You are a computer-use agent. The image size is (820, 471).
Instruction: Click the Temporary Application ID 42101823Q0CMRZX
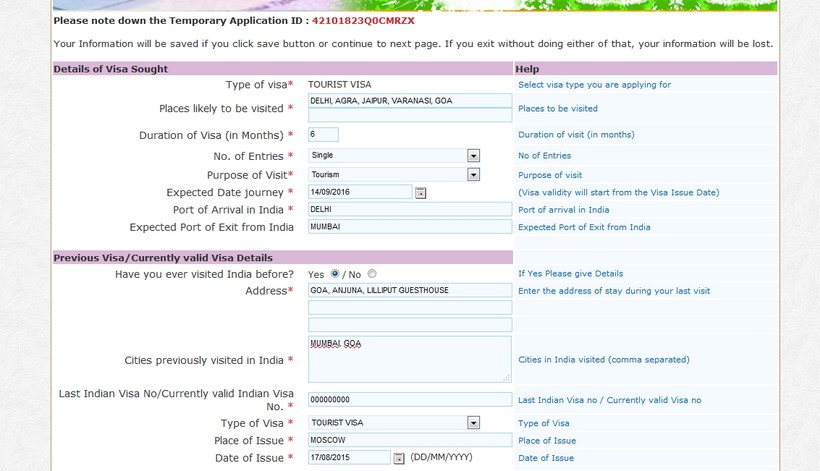coord(363,21)
